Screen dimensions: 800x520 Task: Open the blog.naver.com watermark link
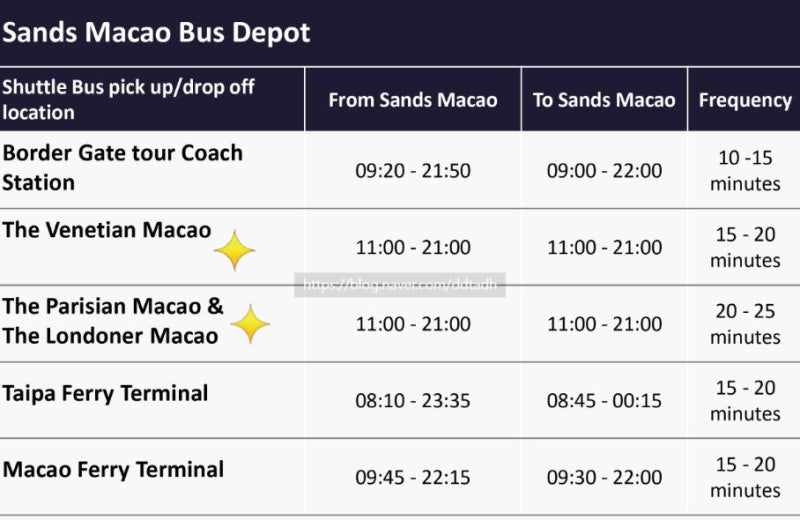[x=400, y=284]
